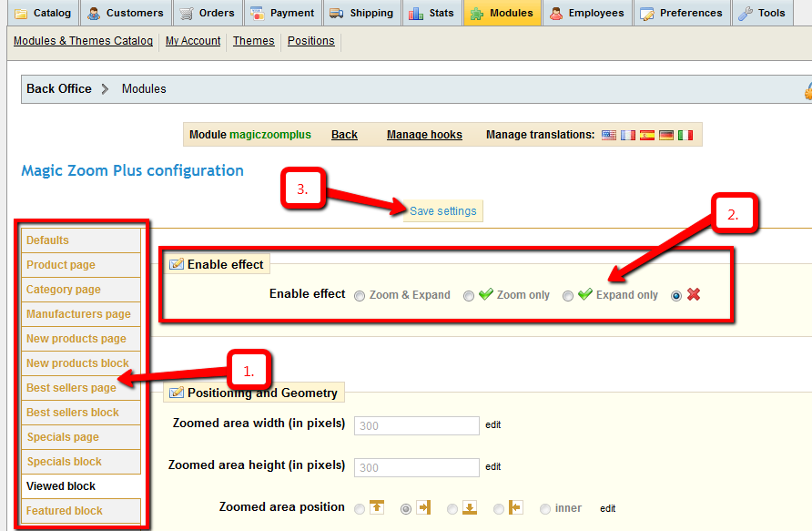Click the bottom position arrow icon
The height and width of the screenshot is (531, 812).
pos(470,507)
